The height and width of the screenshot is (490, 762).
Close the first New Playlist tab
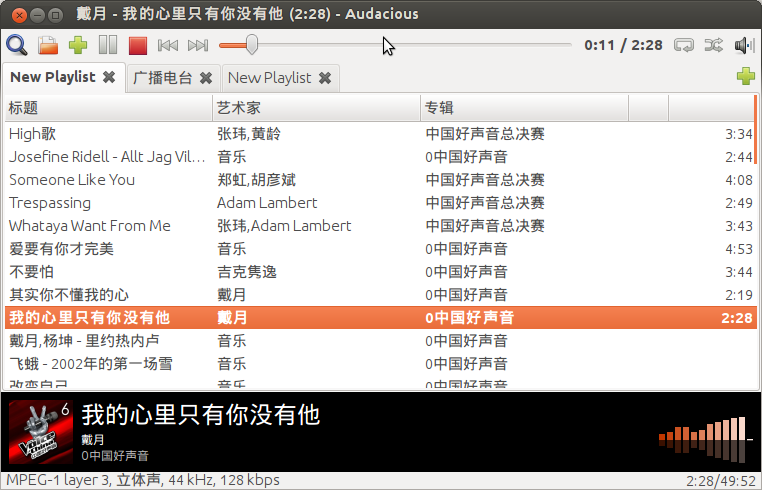tap(109, 77)
